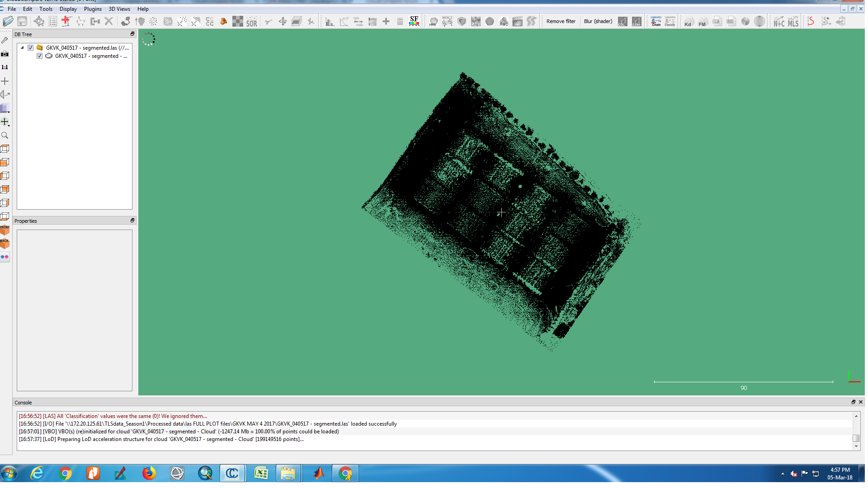The image size is (868, 488).
Task: Activate the point picking tool
Action: 39,21
